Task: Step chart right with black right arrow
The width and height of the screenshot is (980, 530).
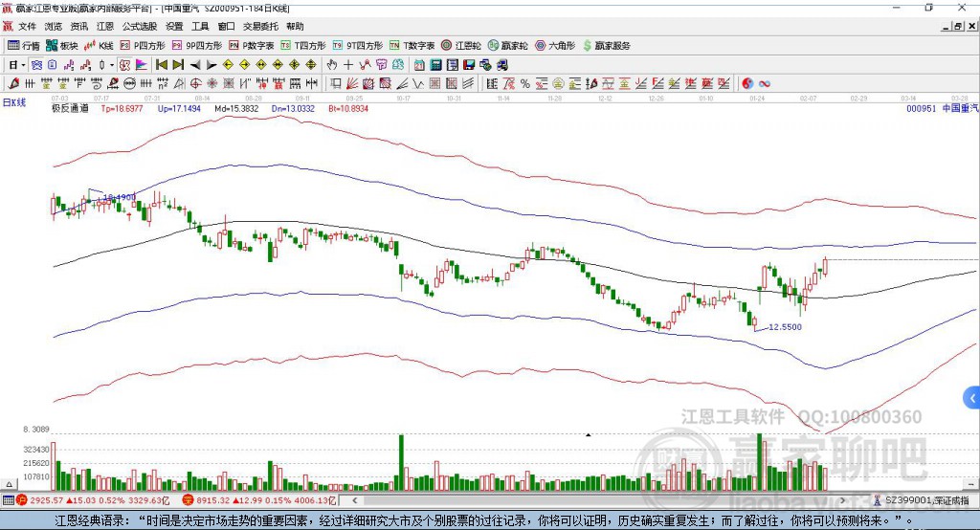Action: pyautogui.click(x=212, y=64)
